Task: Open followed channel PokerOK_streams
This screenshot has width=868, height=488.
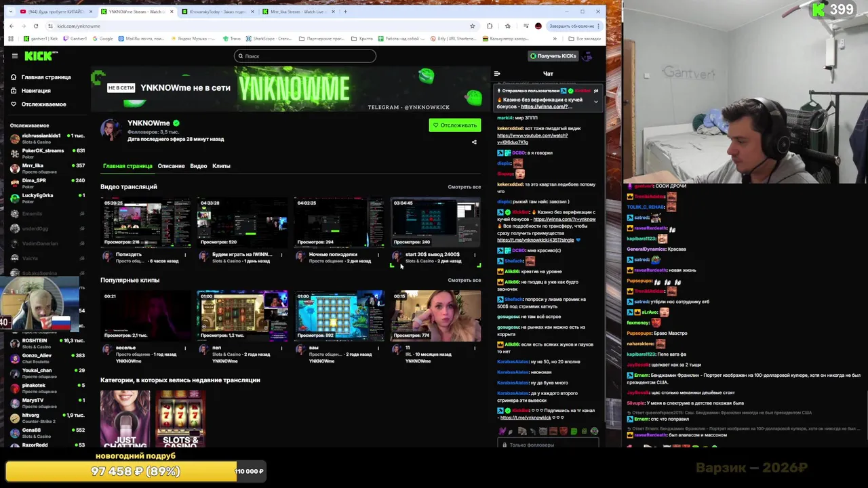Action: (46, 153)
